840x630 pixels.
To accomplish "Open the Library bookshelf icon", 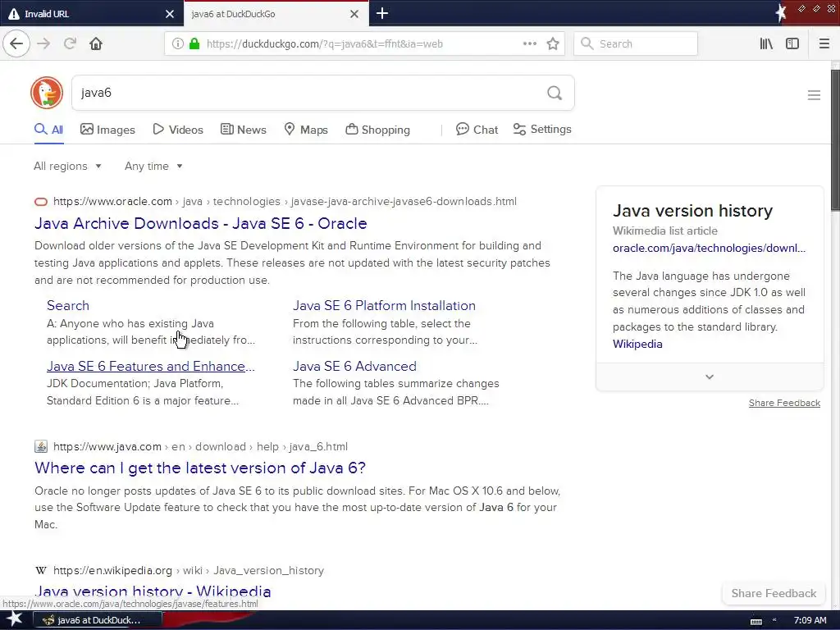I will tap(766, 44).
